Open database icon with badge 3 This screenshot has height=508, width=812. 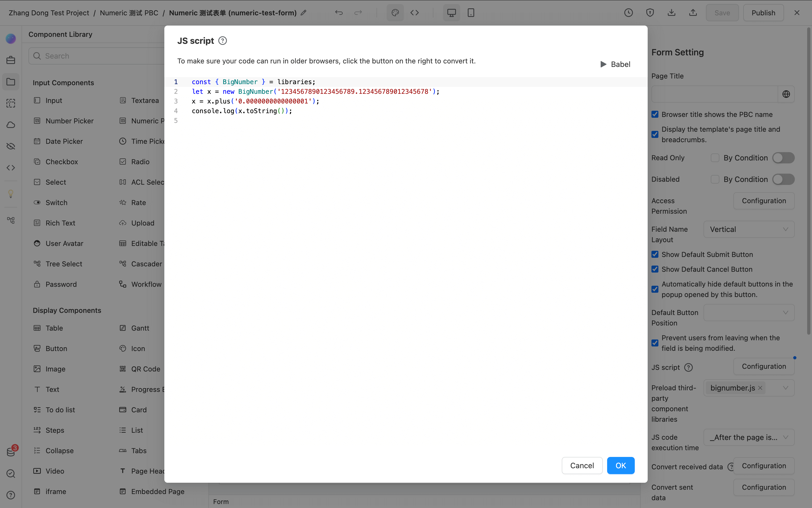pyautogui.click(x=11, y=452)
